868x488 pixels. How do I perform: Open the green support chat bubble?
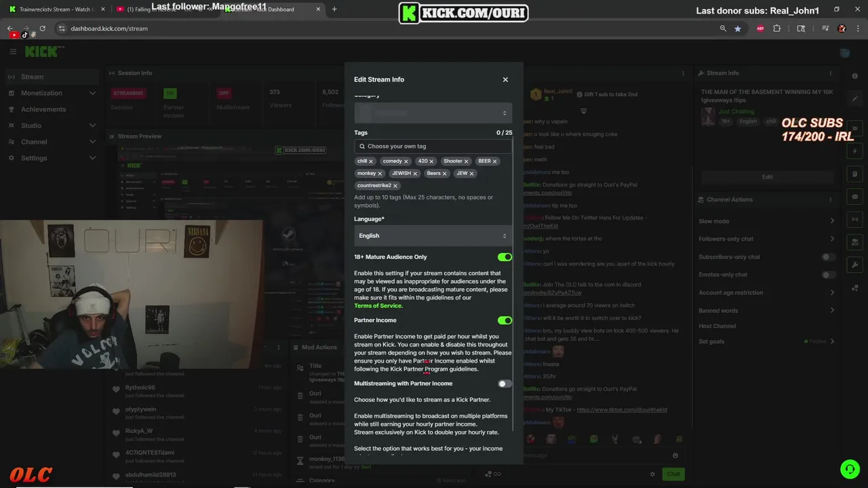coord(850,468)
